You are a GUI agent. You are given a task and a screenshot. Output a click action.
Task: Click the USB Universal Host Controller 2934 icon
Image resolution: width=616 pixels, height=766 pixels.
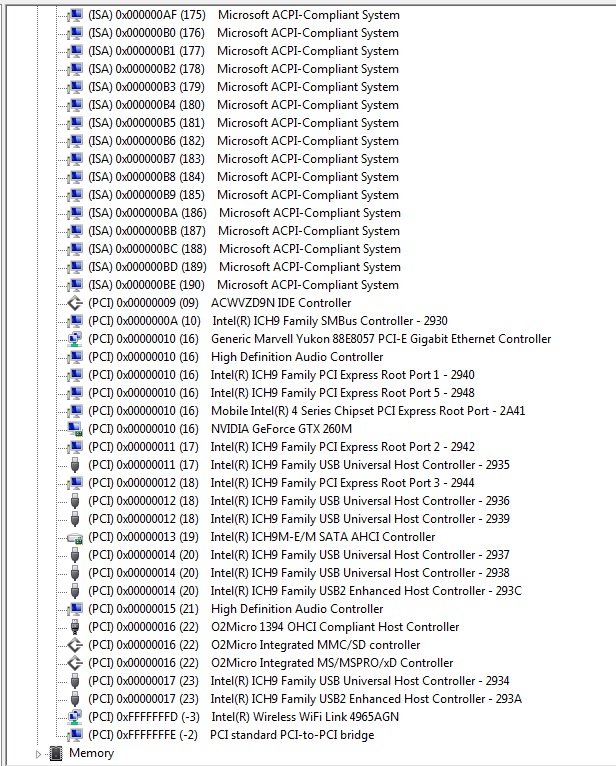(75, 681)
